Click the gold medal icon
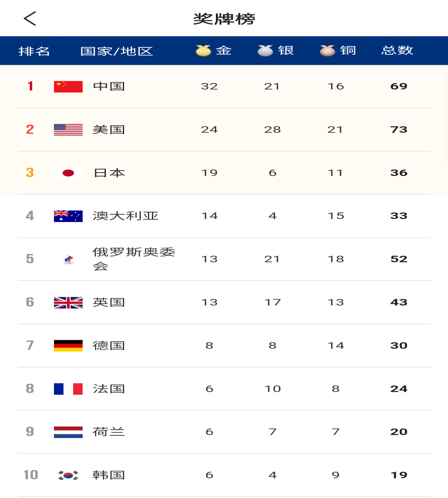This screenshot has width=448, height=498. coord(203,51)
